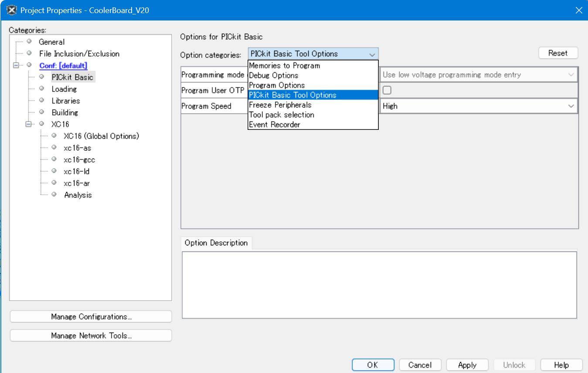Screen dimensions: 588x373
Task: Click the Help button
Action: pos(561,365)
